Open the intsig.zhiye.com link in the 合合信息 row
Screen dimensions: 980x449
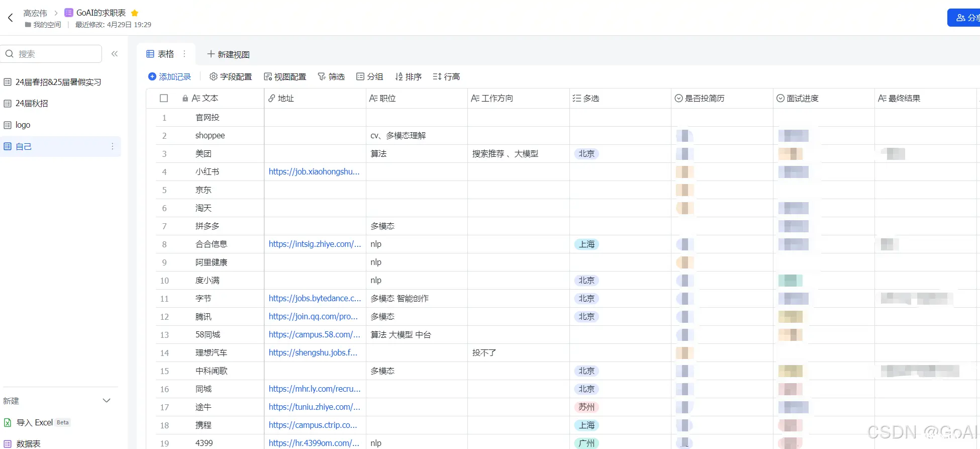pyautogui.click(x=315, y=244)
